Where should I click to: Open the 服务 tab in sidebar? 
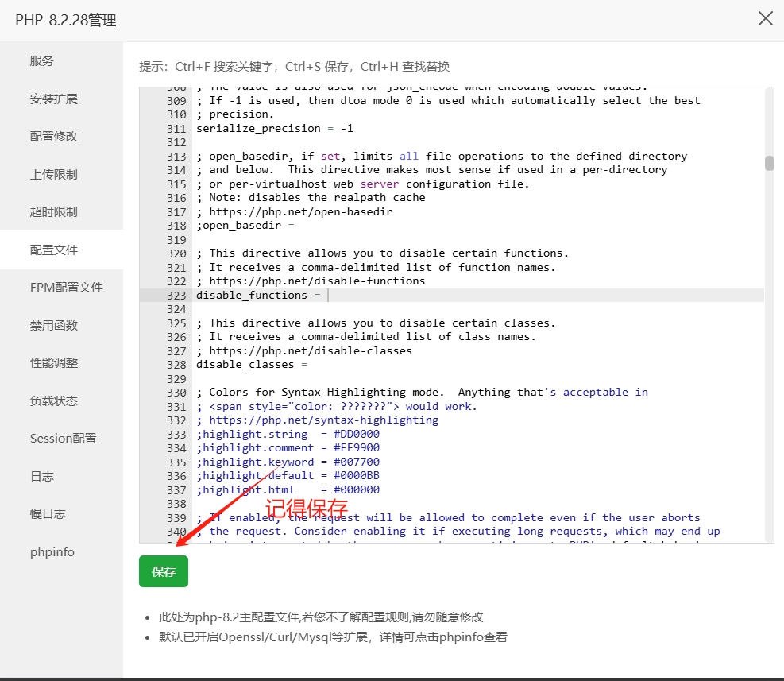[42, 61]
